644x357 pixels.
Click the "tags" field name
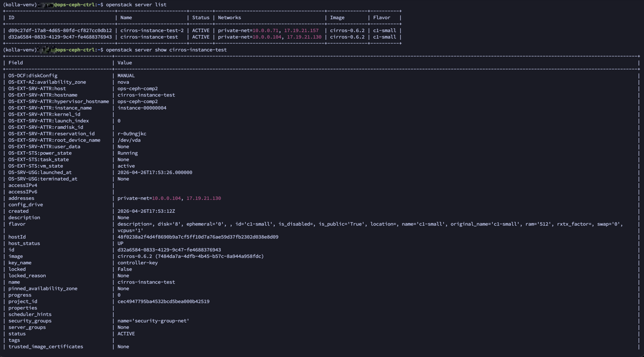coord(14,339)
